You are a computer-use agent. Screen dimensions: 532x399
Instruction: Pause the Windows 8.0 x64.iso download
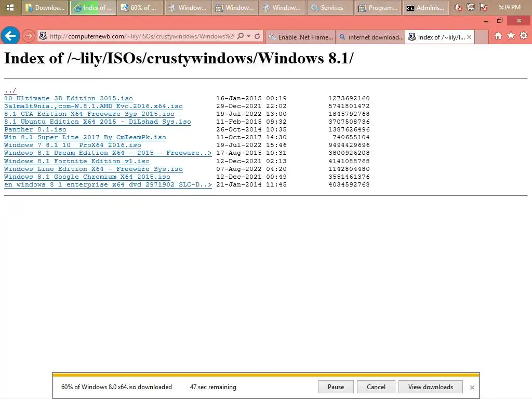tap(336, 387)
